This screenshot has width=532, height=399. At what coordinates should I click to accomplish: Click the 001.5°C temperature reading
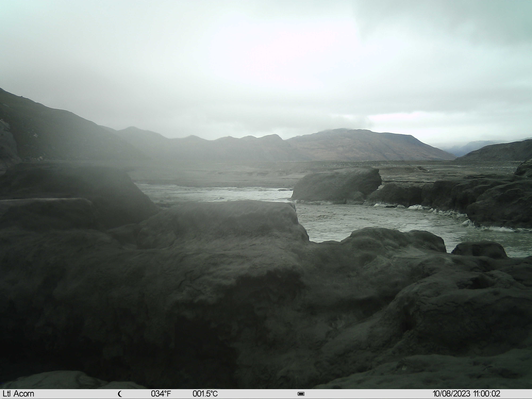(x=205, y=394)
